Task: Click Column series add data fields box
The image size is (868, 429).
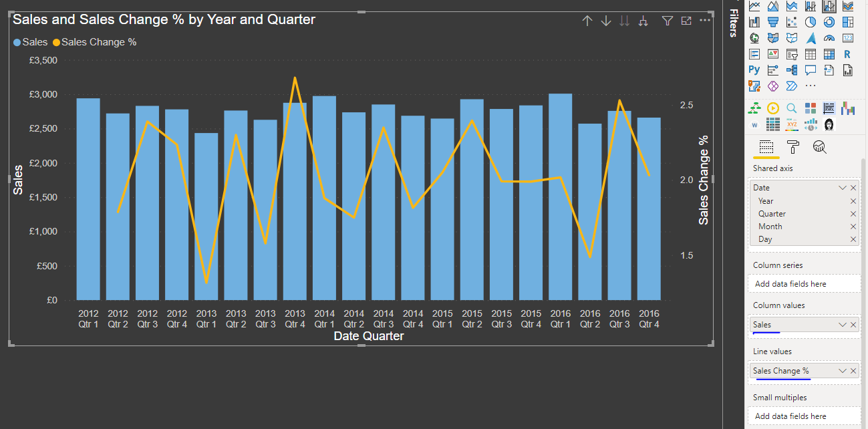Action: pos(805,284)
